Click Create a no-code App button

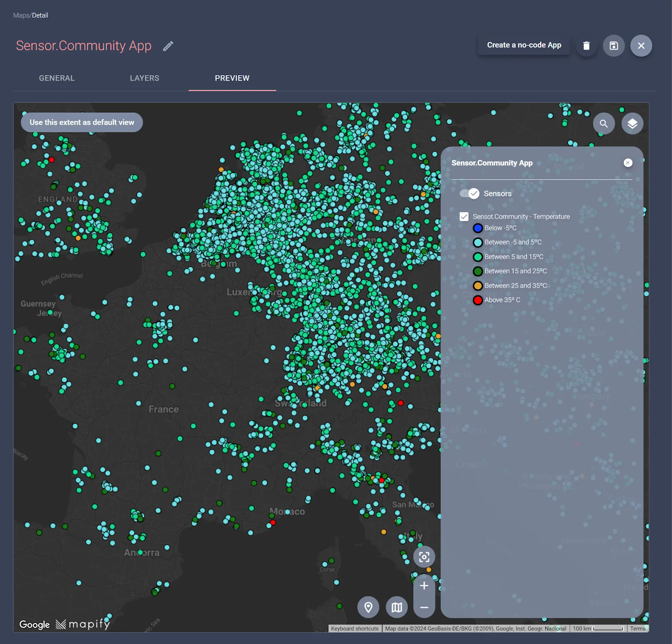(x=524, y=45)
